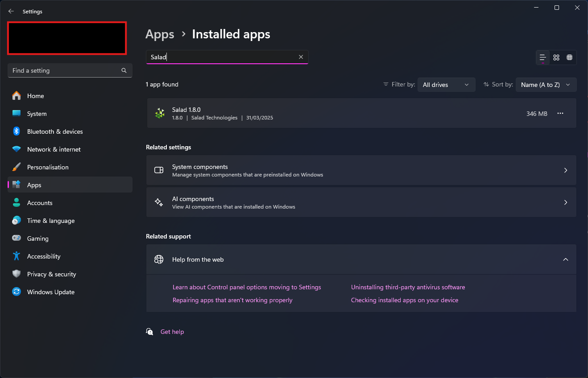
Task: Click into the Salad app search box
Action: point(227,57)
